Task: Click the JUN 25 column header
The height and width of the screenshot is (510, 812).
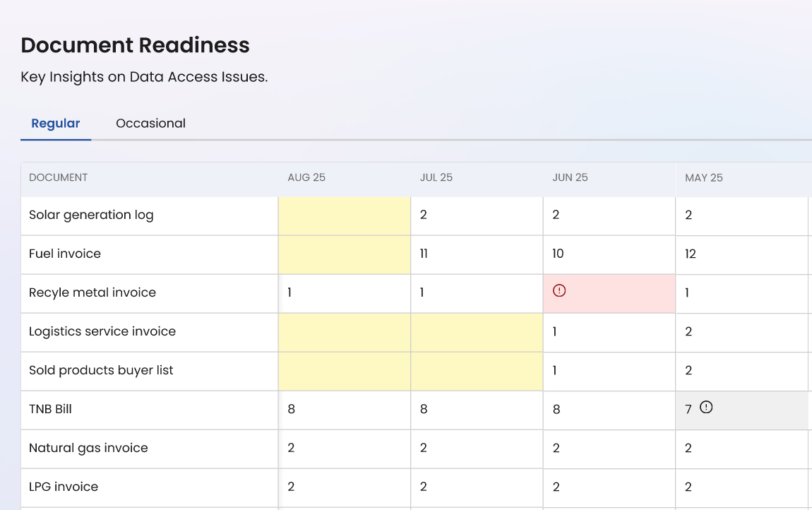Action: 570,177
